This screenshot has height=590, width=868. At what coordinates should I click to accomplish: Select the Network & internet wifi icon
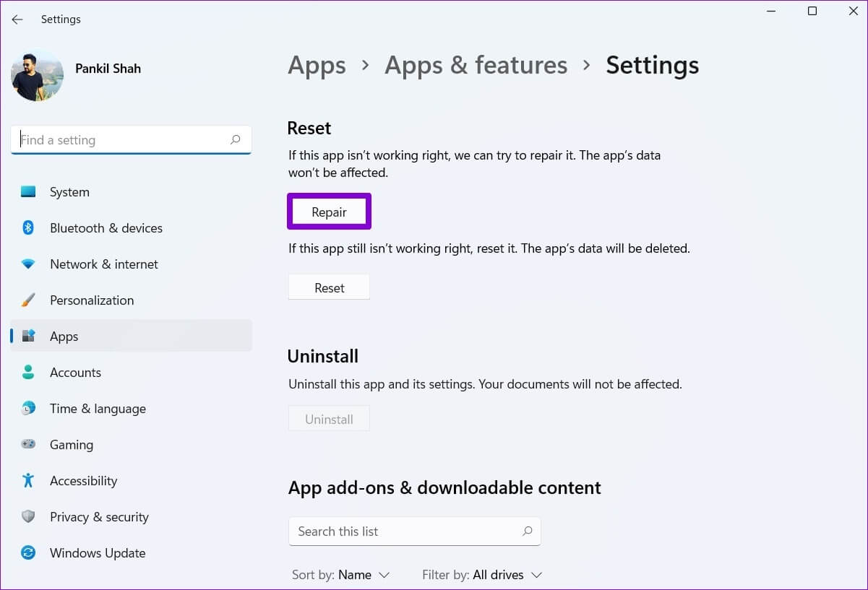(x=28, y=264)
